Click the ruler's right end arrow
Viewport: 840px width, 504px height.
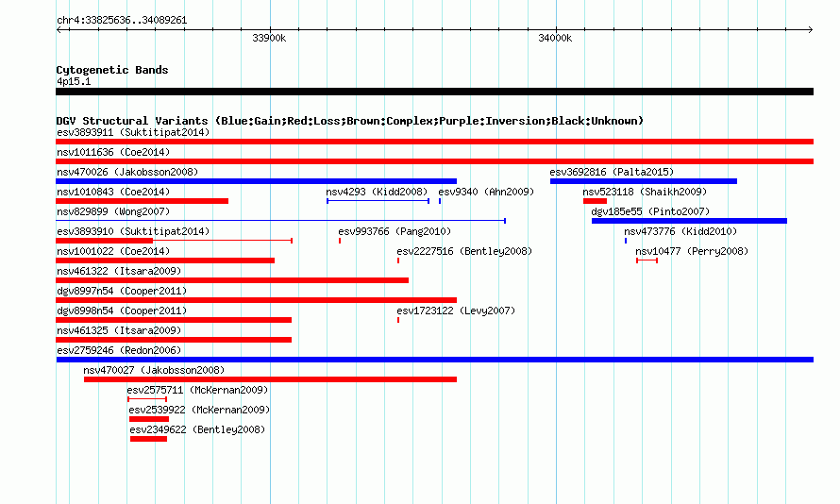coord(810,29)
